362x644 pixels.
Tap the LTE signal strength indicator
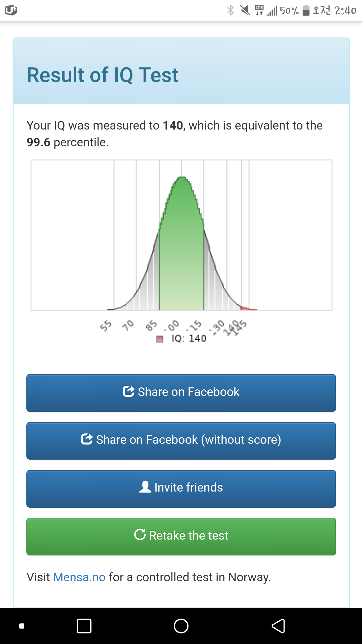pos(272,10)
